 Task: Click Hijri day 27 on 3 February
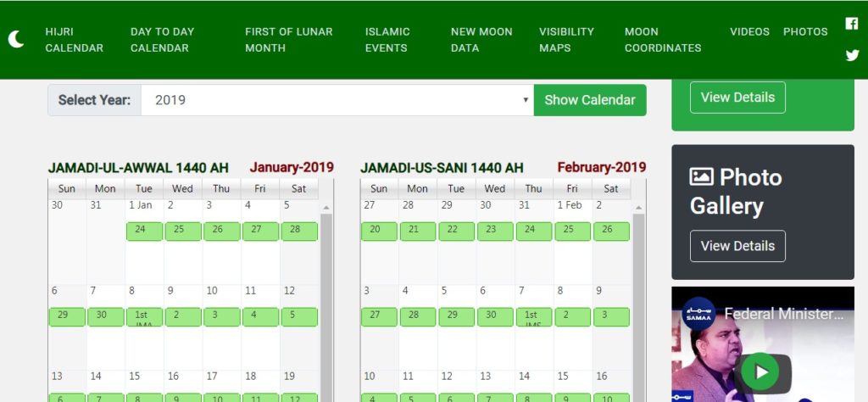(379, 317)
